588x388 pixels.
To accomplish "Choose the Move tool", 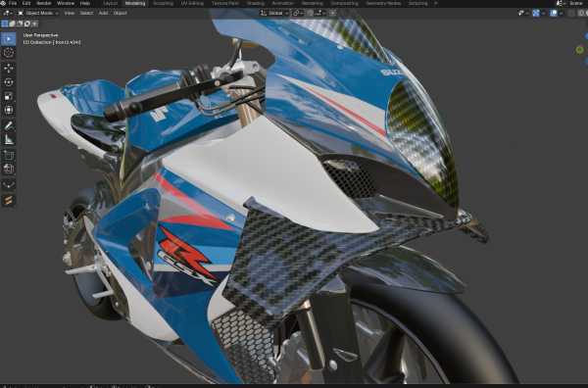I will pyautogui.click(x=9, y=68).
